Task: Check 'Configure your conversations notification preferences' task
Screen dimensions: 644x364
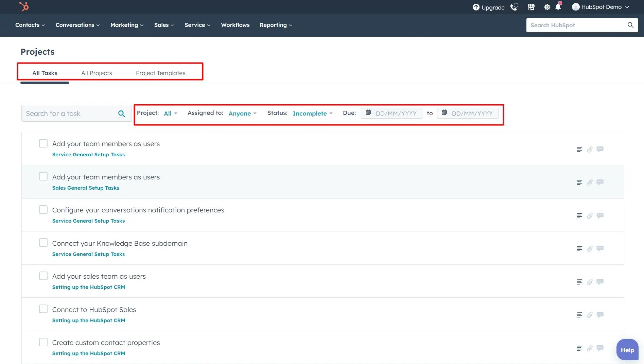Action: pos(43,209)
